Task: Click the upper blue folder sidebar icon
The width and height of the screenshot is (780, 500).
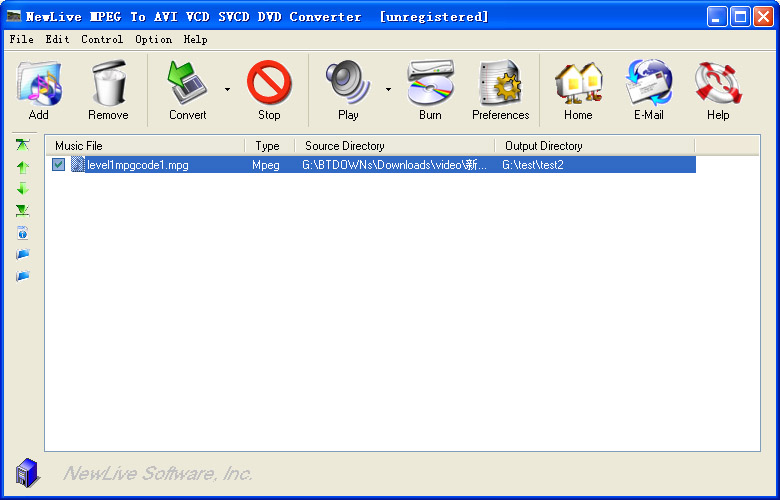Action: click(x=22, y=254)
